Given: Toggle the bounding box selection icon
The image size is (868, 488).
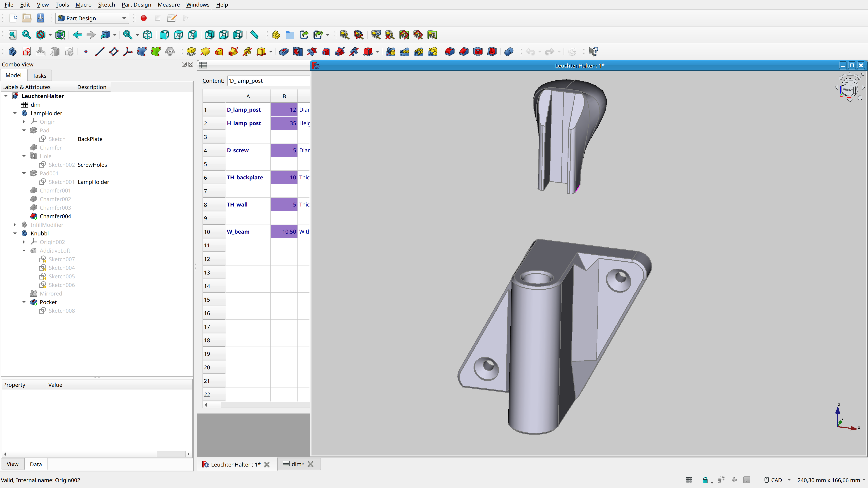Looking at the screenshot, I should [60, 35].
